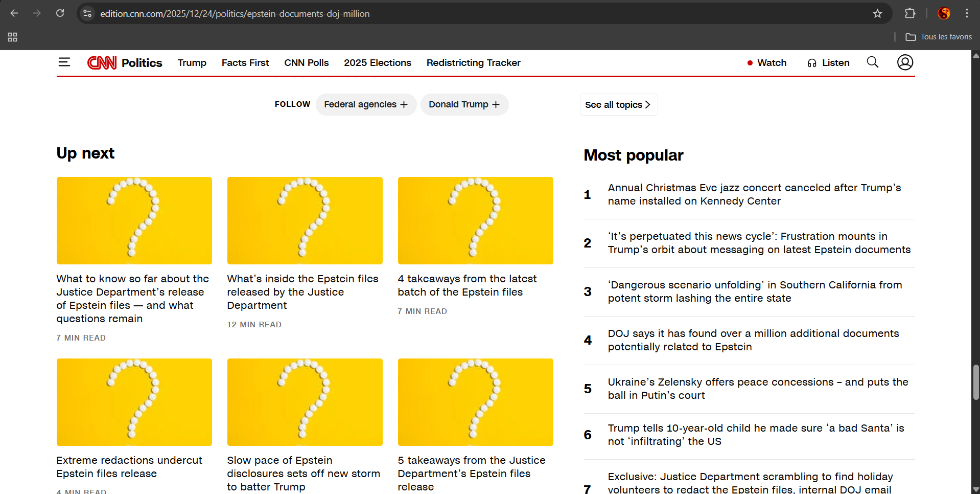Read the Kennedy Center jazz concert article
This screenshot has width=980, height=494.
754,194
